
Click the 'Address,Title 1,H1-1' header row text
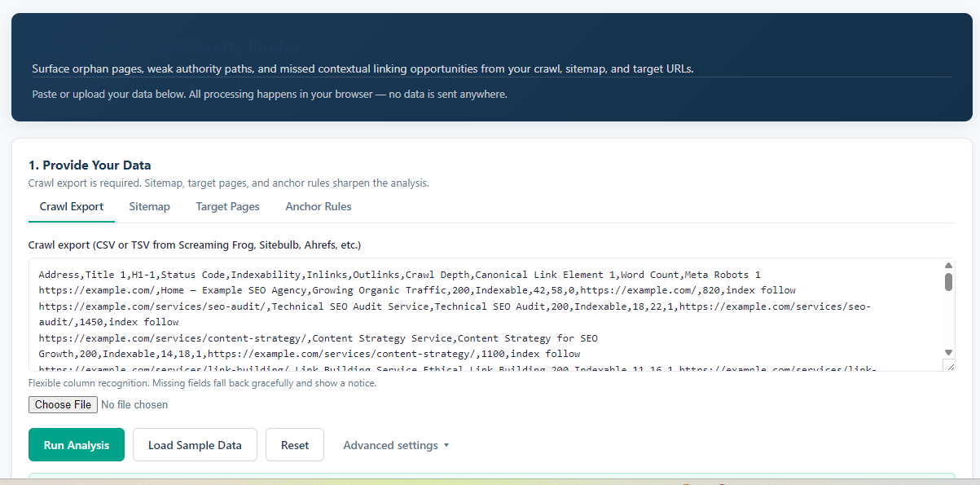pyautogui.click(x=400, y=275)
